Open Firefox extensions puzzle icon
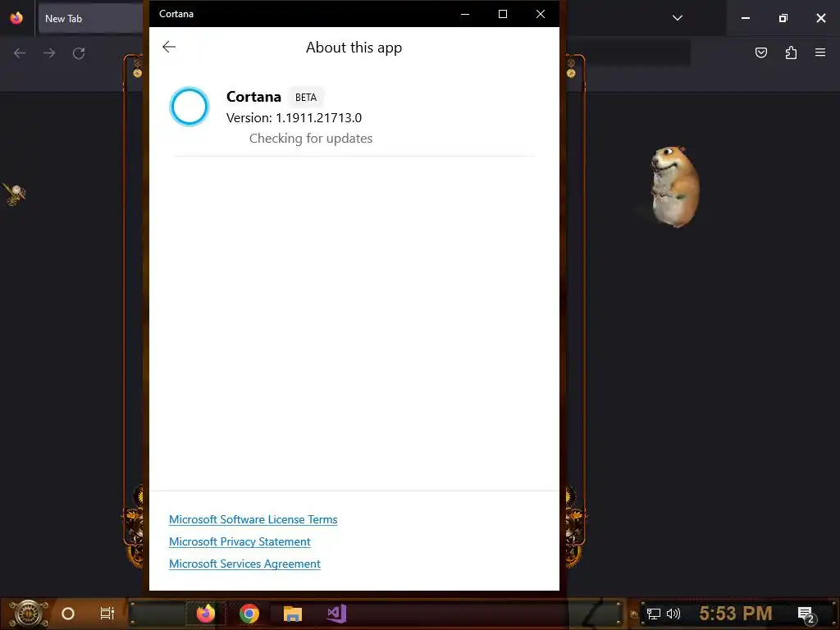840x630 pixels. (x=791, y=52)
